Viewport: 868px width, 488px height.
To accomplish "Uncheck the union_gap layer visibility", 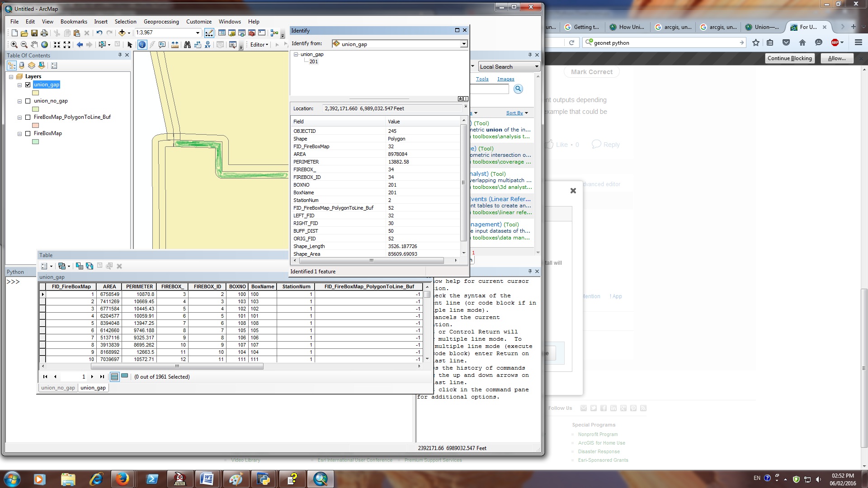I will [28, 84].
